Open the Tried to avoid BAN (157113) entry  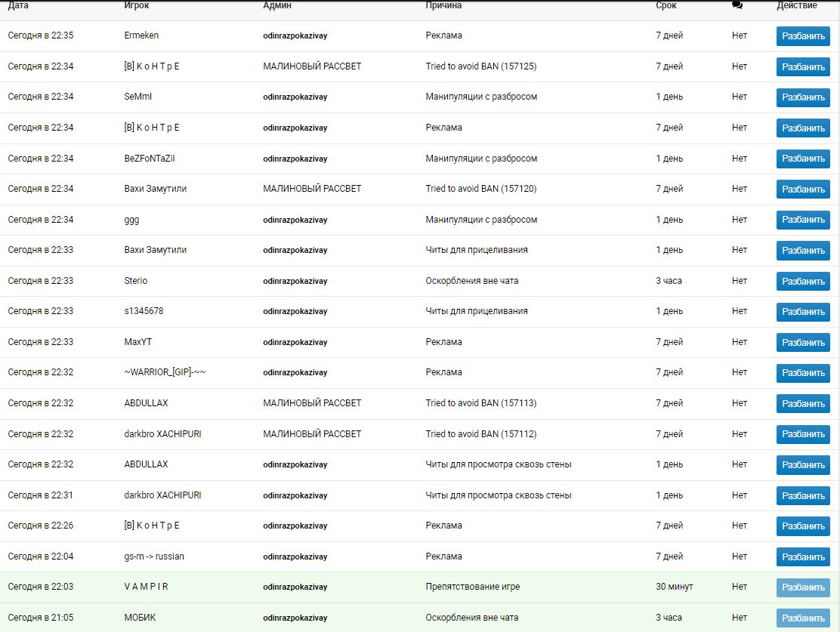pos(481,403)
